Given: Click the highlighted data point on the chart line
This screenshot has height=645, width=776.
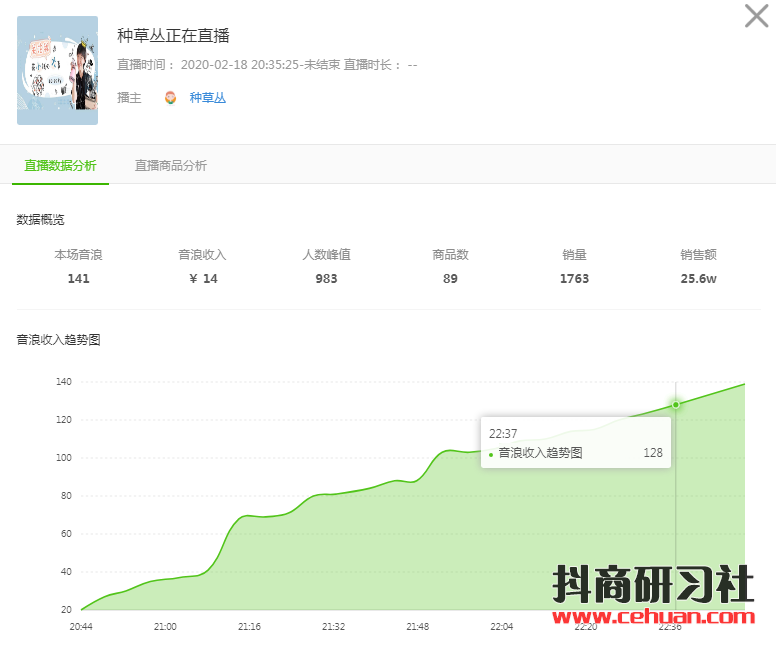Looking at the screenshot, I should (676, 404).
